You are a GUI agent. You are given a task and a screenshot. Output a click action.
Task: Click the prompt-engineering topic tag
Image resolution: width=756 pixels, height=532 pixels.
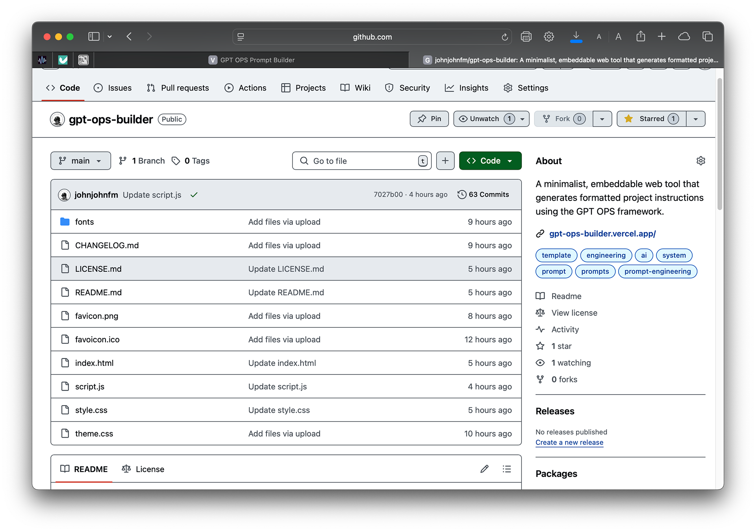658,271
